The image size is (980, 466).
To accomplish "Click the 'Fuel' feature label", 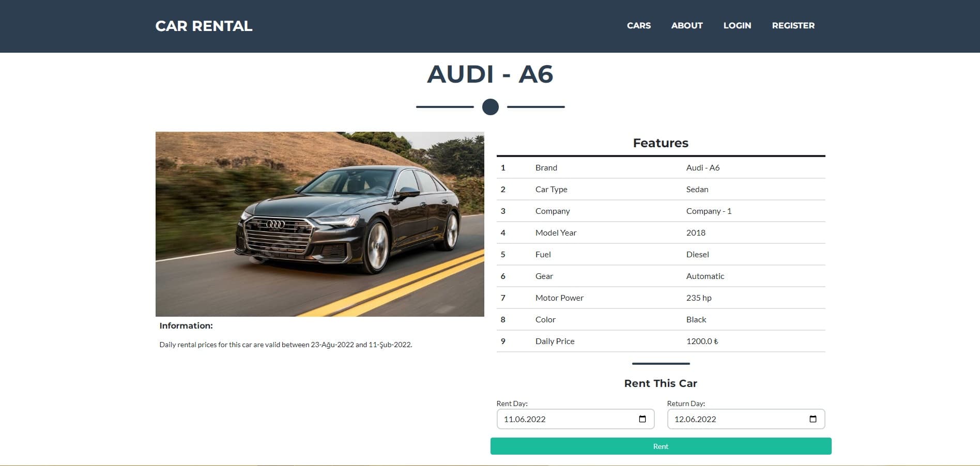I will 543,254.
